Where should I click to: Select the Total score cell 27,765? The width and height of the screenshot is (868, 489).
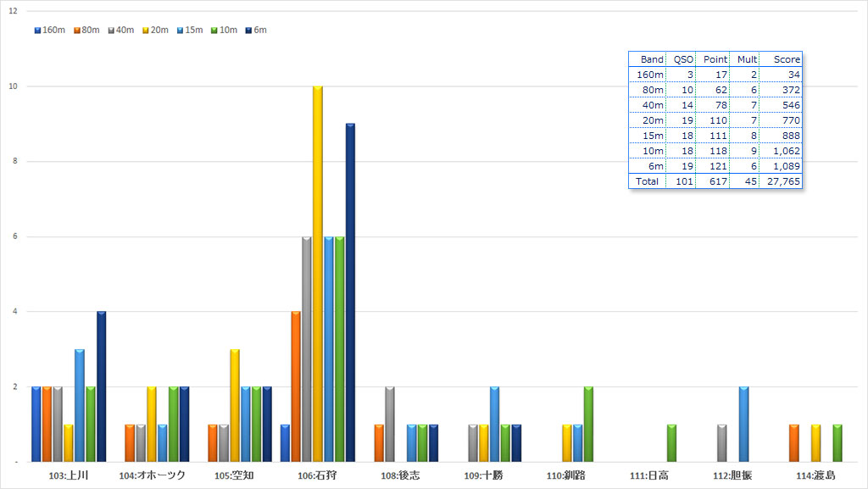781,181
